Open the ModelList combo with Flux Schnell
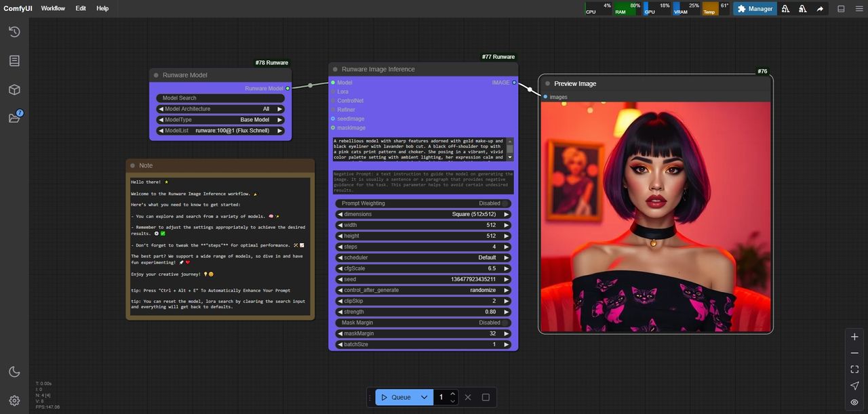Image resolution: width=868 pixels, height=414 pixels. coord(220,131)
